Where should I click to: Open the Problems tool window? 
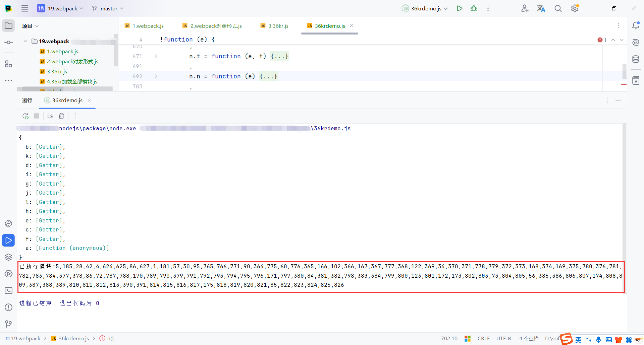click(x=8, y=307)
